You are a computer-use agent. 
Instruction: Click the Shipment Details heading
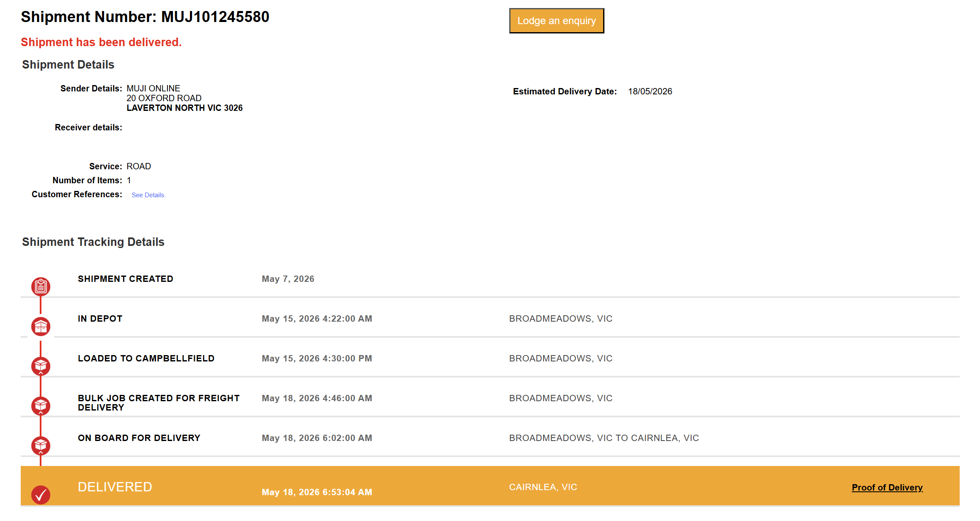pos(68,65)
